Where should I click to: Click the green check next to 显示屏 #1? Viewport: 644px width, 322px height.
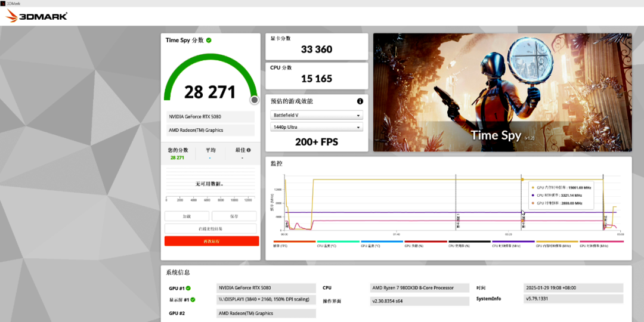tap(193, 300)
